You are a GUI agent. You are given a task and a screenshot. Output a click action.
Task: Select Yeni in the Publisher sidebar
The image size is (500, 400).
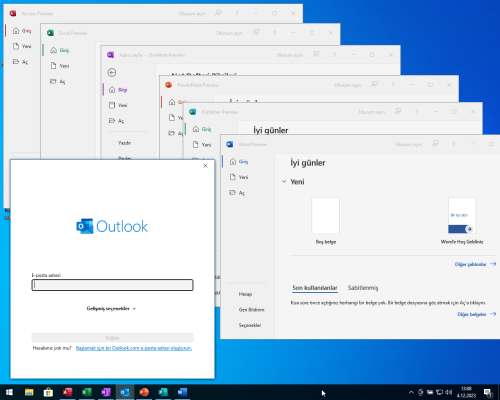point(202,145)
